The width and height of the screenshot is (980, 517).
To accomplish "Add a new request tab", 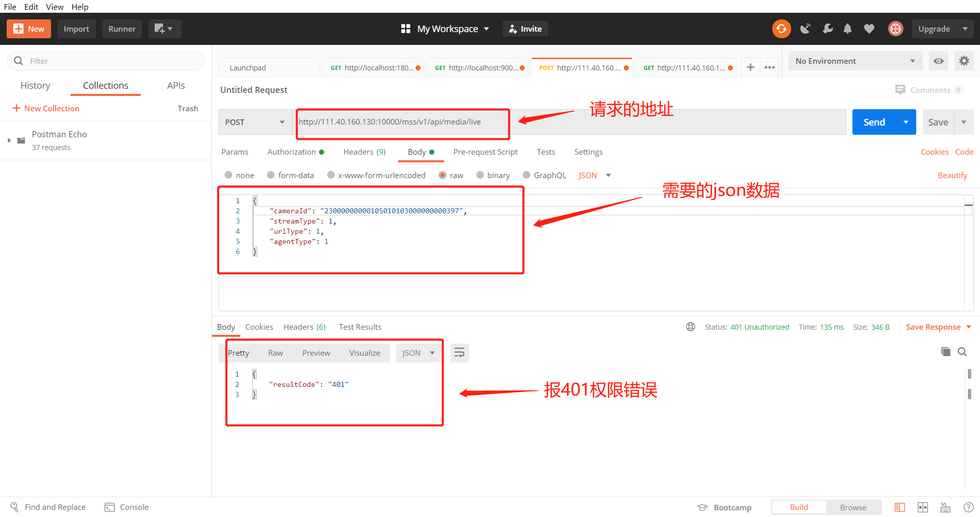I will tap(750, 67).
